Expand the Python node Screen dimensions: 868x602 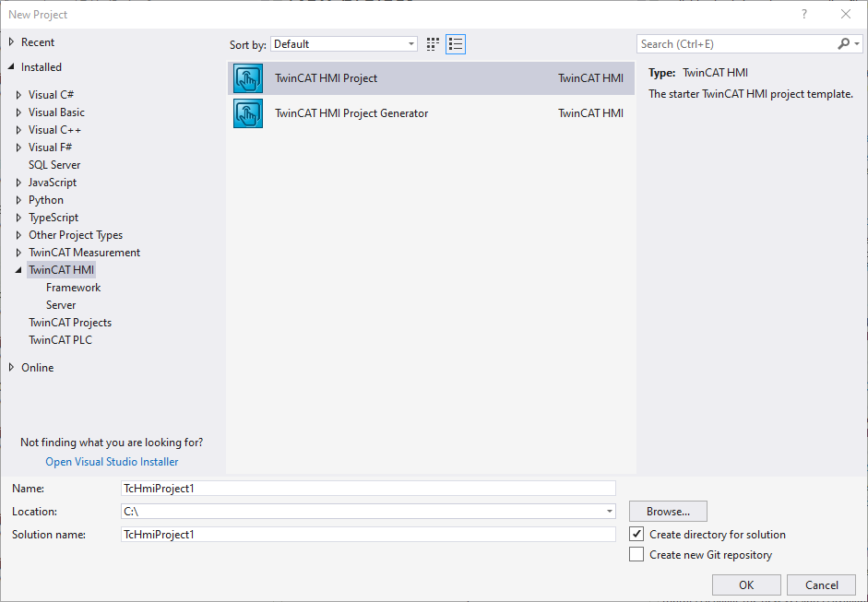click(18, 200)
